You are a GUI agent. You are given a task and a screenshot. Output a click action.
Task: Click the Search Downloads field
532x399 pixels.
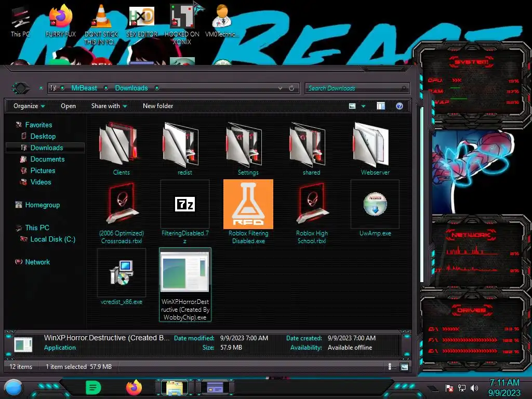coord(357,88)
